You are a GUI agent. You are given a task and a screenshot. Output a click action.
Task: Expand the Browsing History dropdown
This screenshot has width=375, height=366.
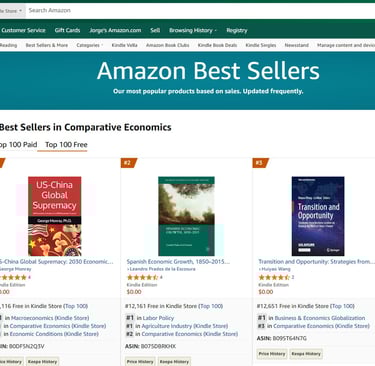coord(193,30)
